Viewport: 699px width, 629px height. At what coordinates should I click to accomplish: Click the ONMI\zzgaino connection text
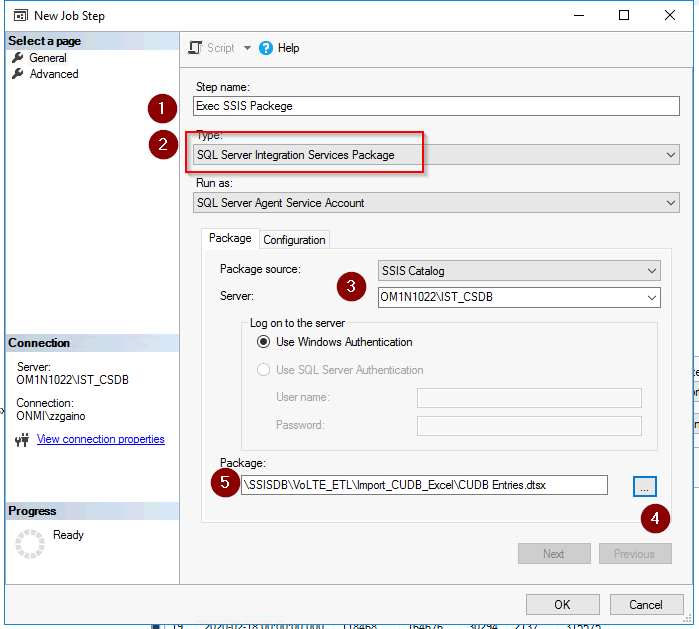coord(51,416)
